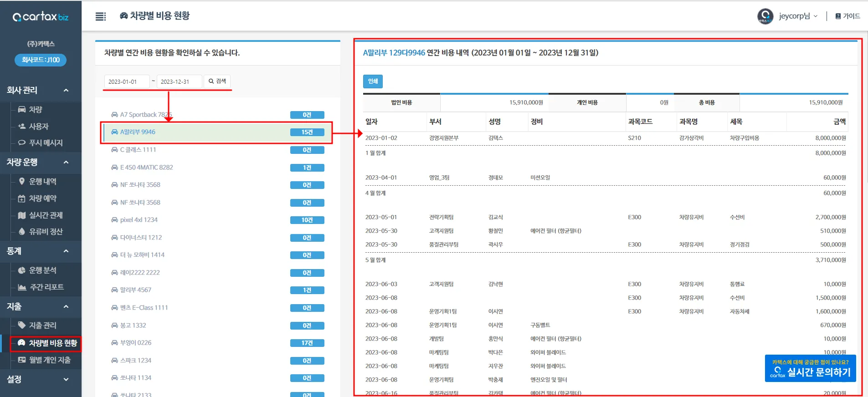868x397 pixels.
Task: Click the 금액 column header
Action: click(x=839, y=122)
